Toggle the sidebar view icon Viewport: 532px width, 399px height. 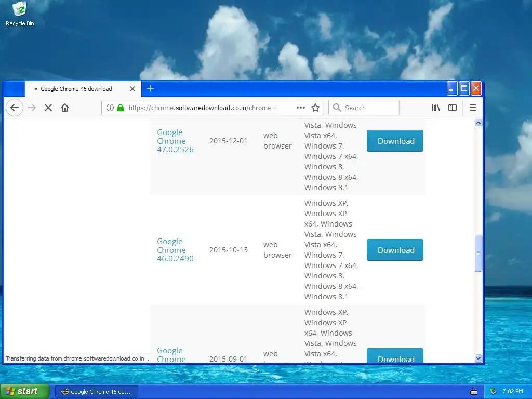click(453, 108)
